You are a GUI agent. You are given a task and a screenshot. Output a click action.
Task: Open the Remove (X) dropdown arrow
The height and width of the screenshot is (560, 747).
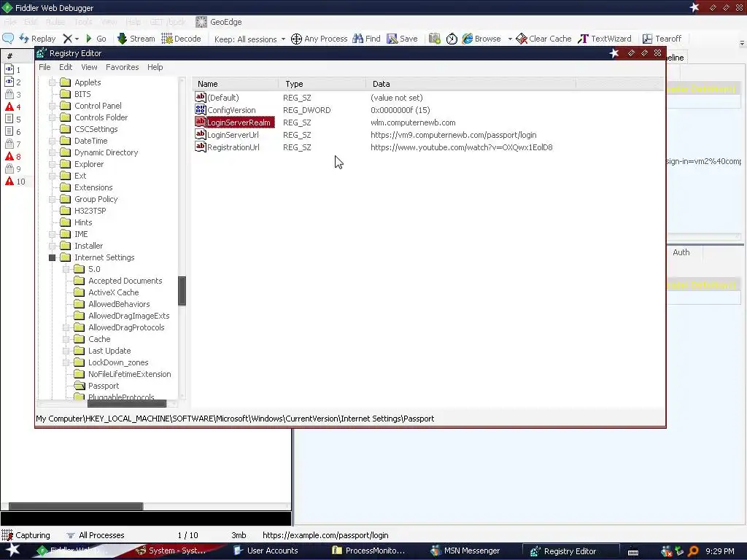coord(77,39)
